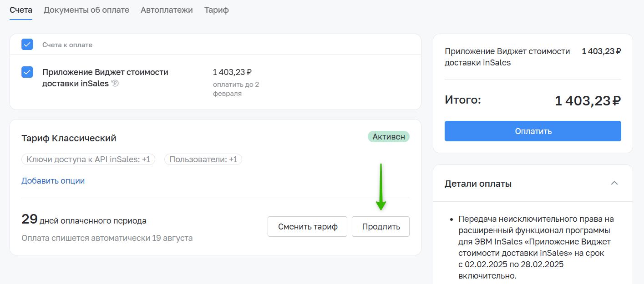
Task: Click Оплата спишется автоматически 19 августа text
Action: pyautogui.click(x=107, y=238)
